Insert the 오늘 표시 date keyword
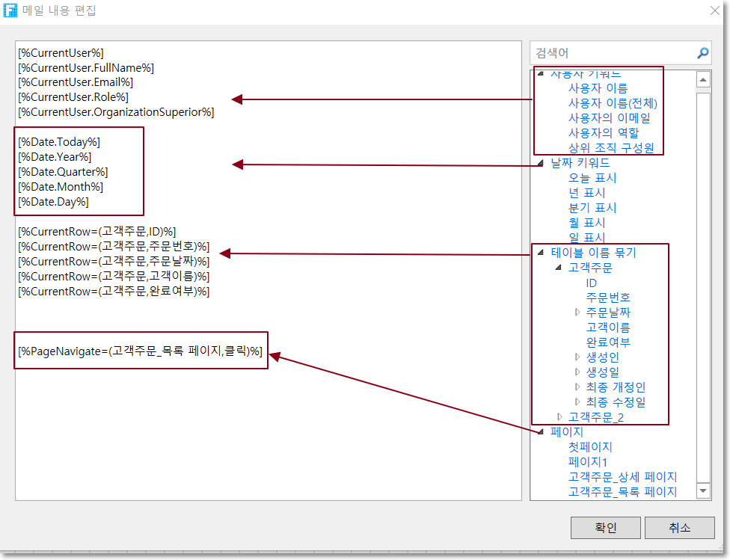The image size is (730, 560). click(592, 178)
